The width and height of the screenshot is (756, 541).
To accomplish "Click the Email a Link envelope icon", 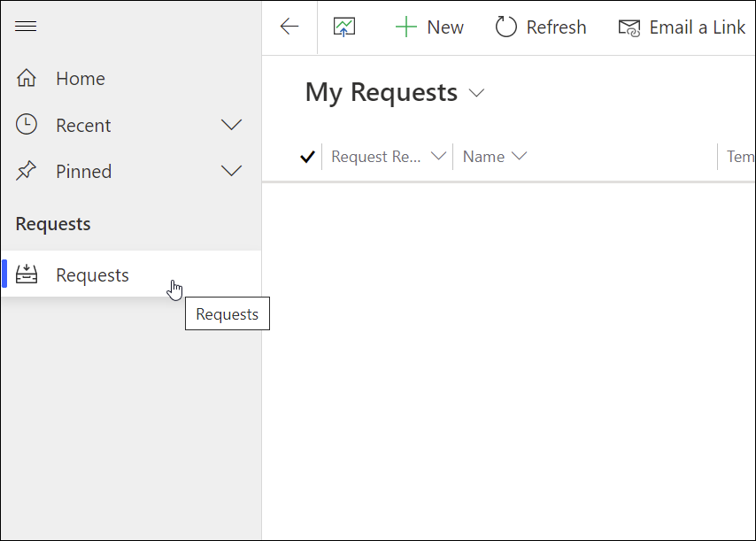I will pyautogui.click(x=629, y=27).
